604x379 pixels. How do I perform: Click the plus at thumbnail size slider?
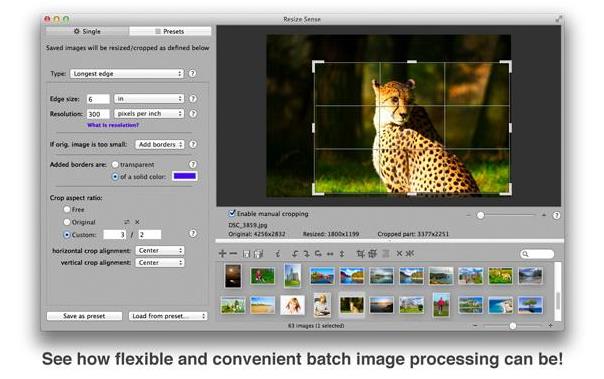tap(550, 325)
